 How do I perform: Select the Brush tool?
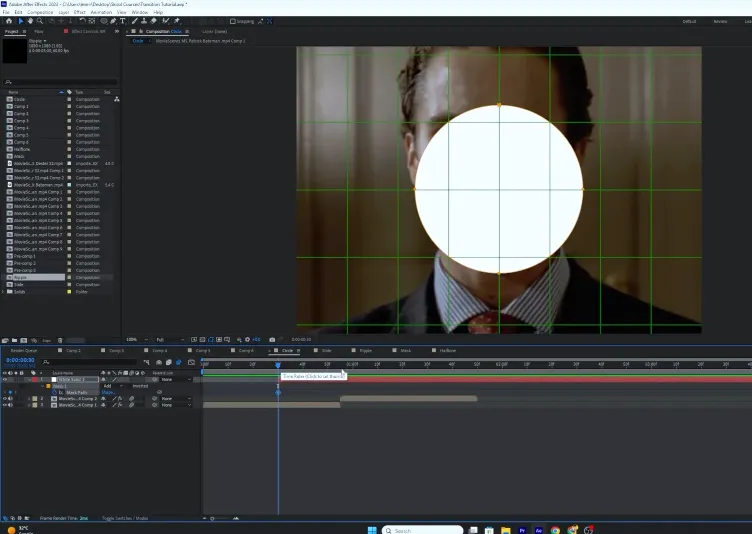(x=135, y=21)
